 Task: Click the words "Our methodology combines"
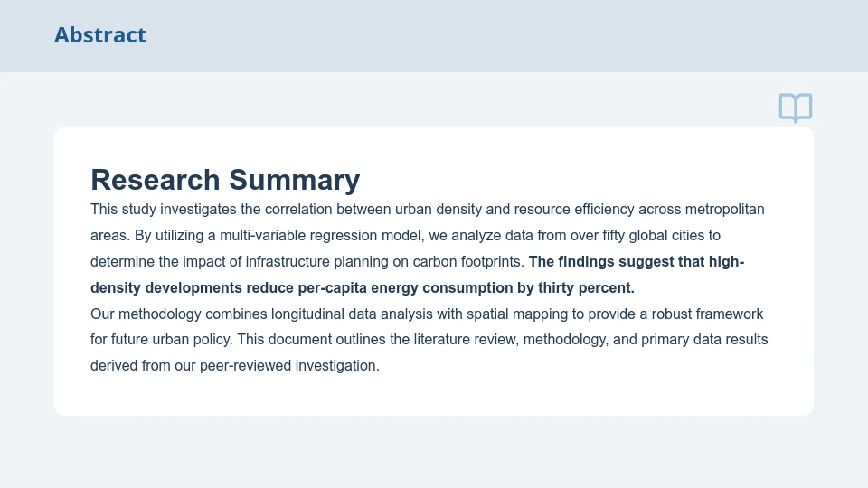pyautogui.click(x=172, y=314)
